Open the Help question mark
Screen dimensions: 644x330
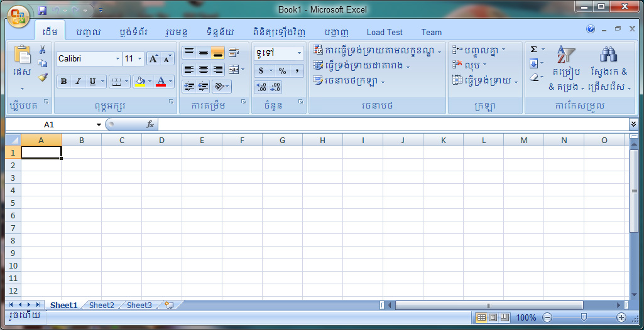(591, 29)
